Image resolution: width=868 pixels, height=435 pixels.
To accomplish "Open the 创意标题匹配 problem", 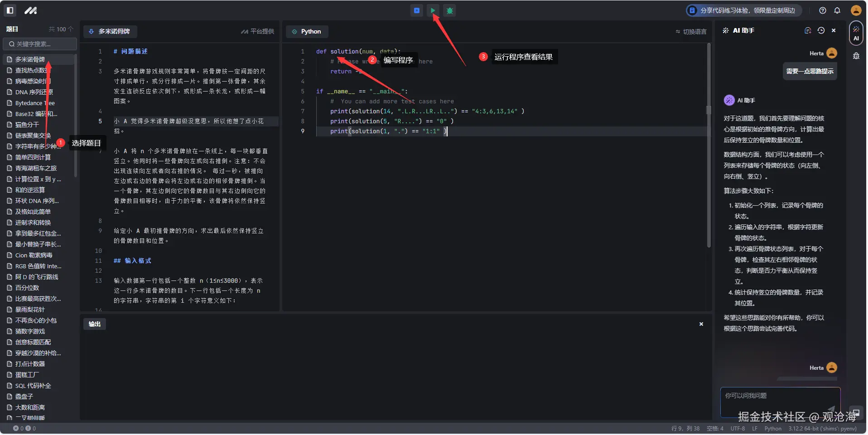I will (x=38, y=342).
